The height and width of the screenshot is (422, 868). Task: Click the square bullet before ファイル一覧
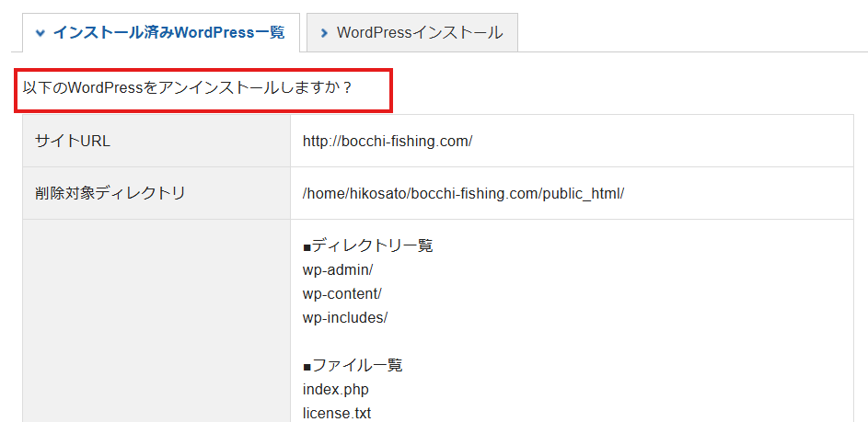(307, 366)
